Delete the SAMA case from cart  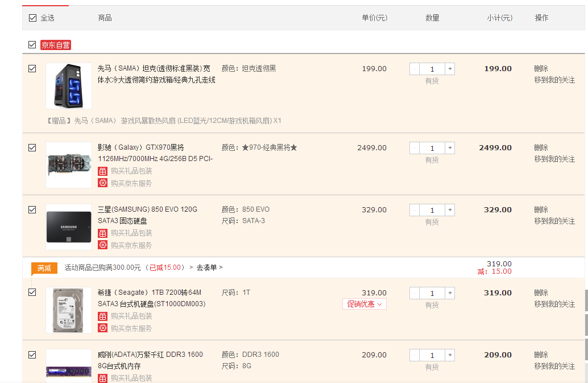point(541,68)
